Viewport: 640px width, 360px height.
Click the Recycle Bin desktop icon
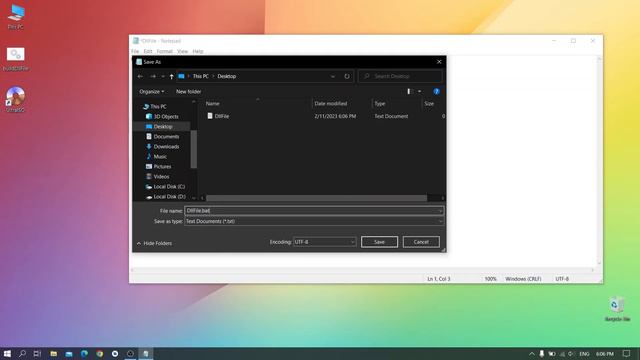(x=617, y=309)
